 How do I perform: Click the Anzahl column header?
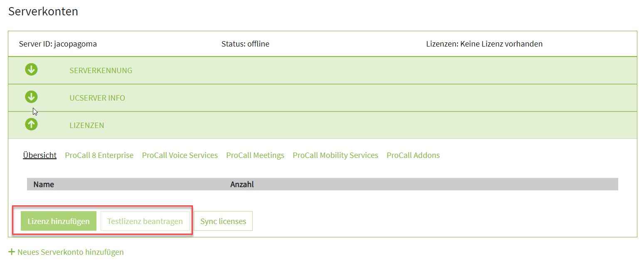[242, 185]
